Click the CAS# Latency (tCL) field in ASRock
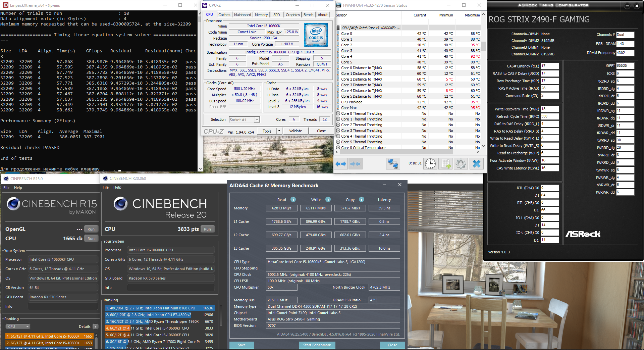The image size is (644, 350). coord(550,66)
